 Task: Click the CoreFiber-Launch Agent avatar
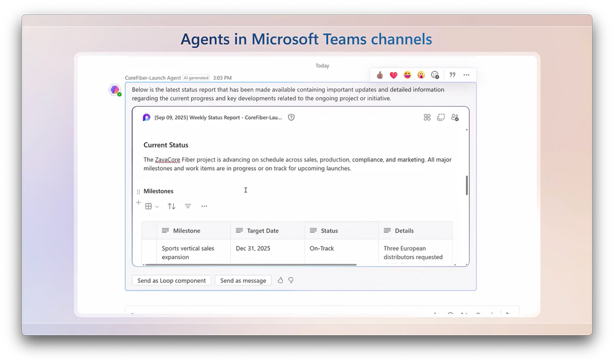tap(115, 90)
